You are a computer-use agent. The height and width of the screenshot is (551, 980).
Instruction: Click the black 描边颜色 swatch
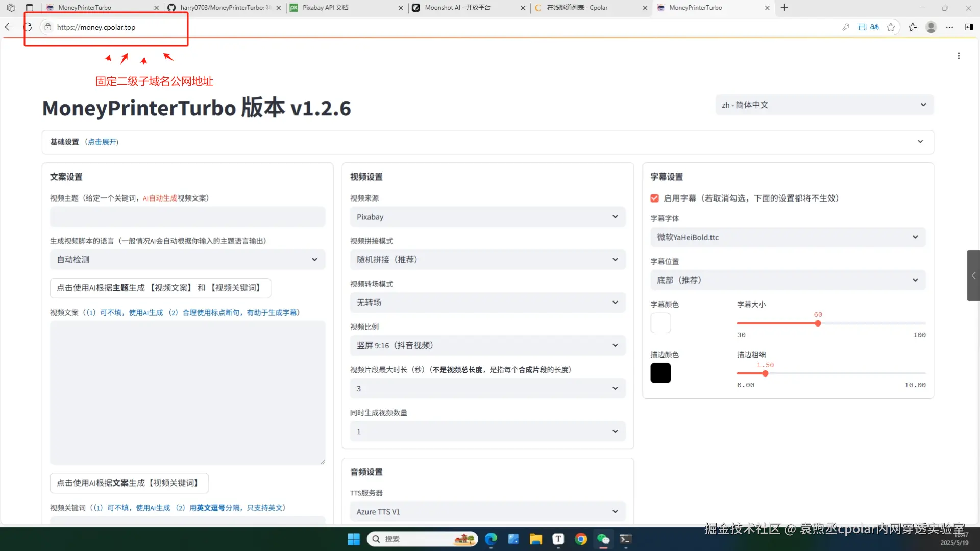click(660, 373)
